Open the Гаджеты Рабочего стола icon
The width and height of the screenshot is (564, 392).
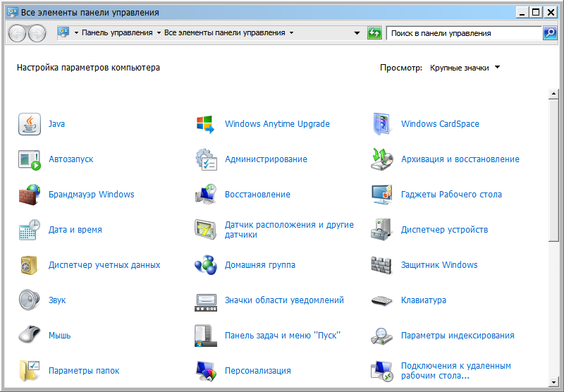pyautogui.click(x=381, y=195)
